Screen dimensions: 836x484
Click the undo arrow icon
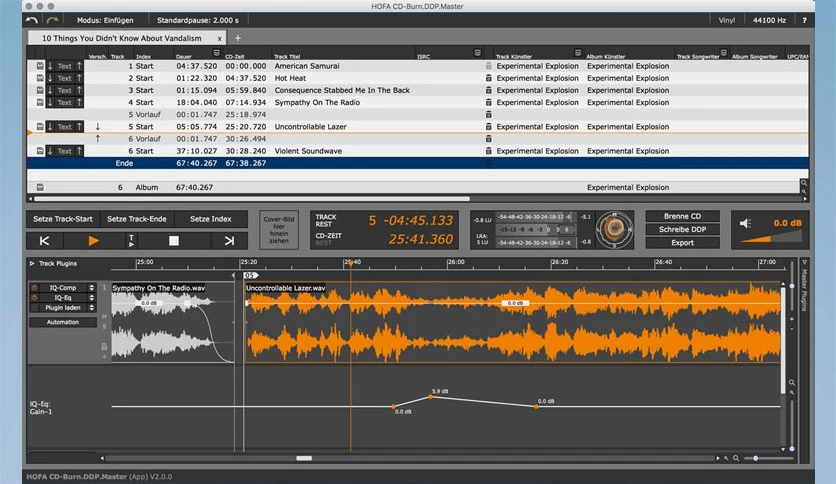32,20
